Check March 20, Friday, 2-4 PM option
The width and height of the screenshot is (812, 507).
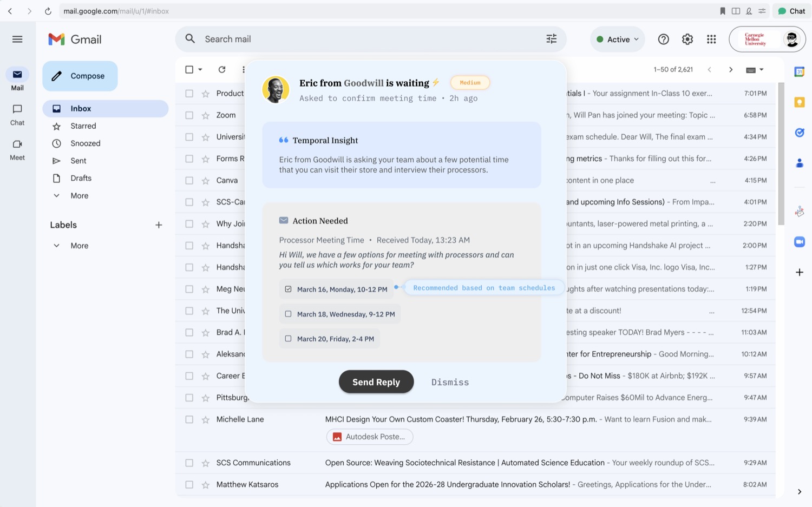tap(288, 339)
